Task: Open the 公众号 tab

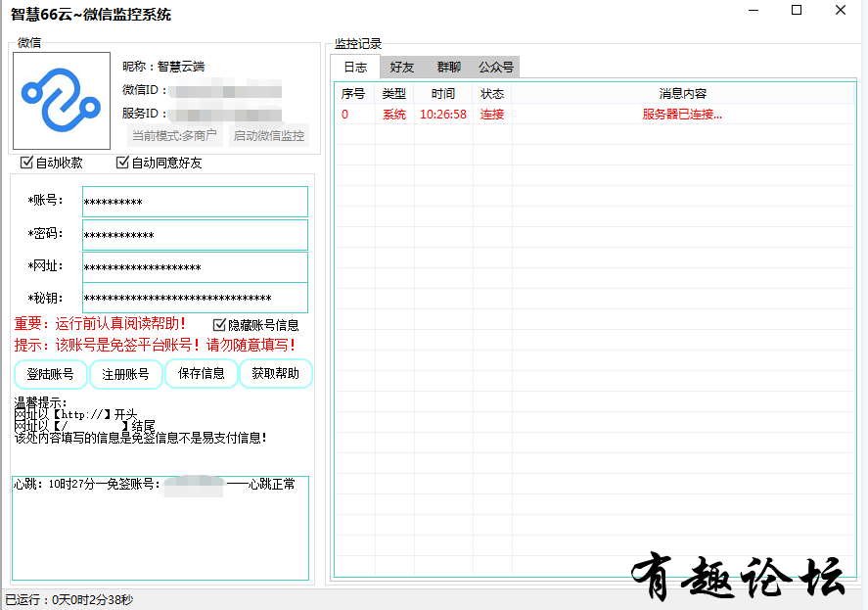Action: [496, 67]
